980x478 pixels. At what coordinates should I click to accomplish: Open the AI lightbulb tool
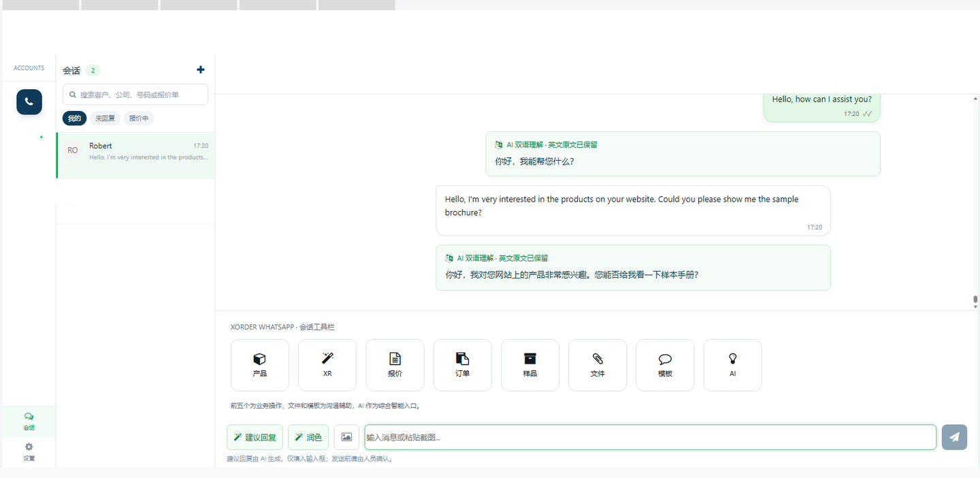tap(732, 365)
